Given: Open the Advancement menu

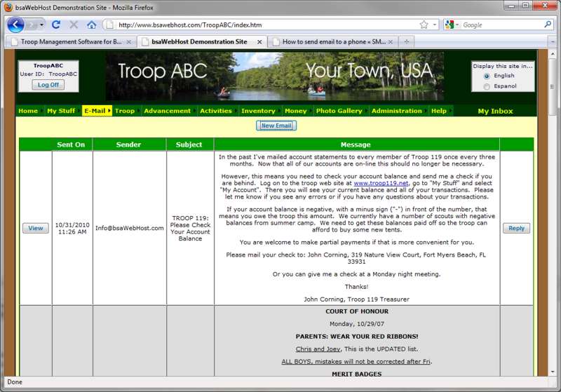Looking at the screenshot, I should 167,111.
